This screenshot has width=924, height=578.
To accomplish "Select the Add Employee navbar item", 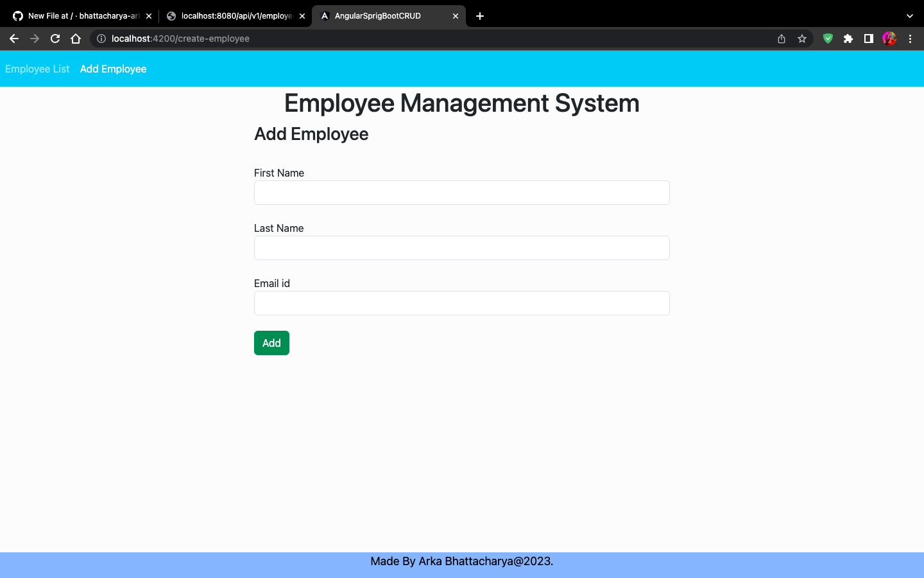I will click(113, 69).
